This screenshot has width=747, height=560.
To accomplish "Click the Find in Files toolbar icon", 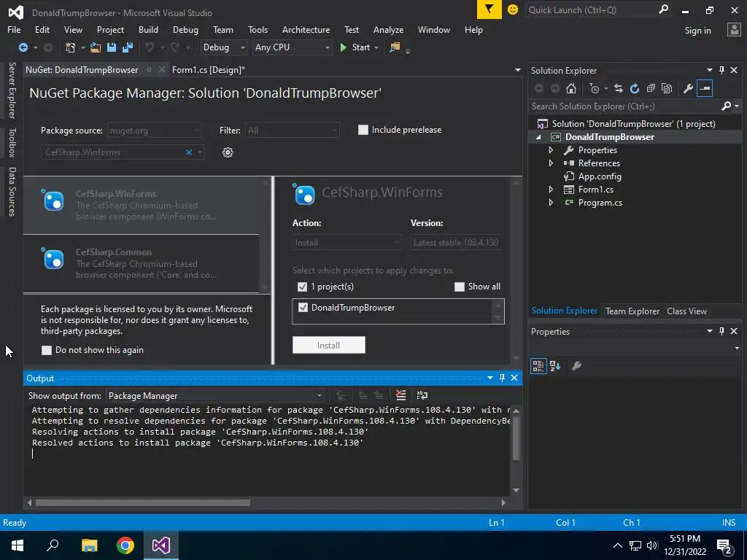I will 395,47.
